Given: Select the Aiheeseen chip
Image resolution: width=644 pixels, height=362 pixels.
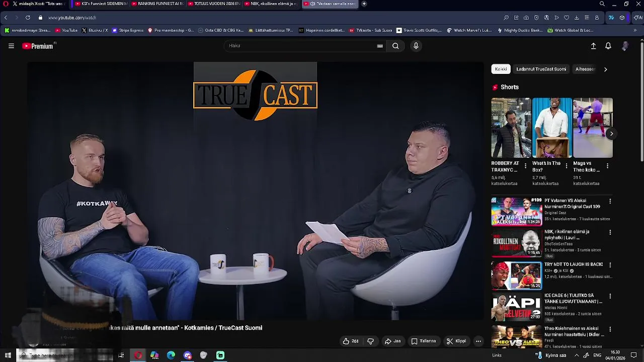Looking at the screenshot, I should click(585, 69).
